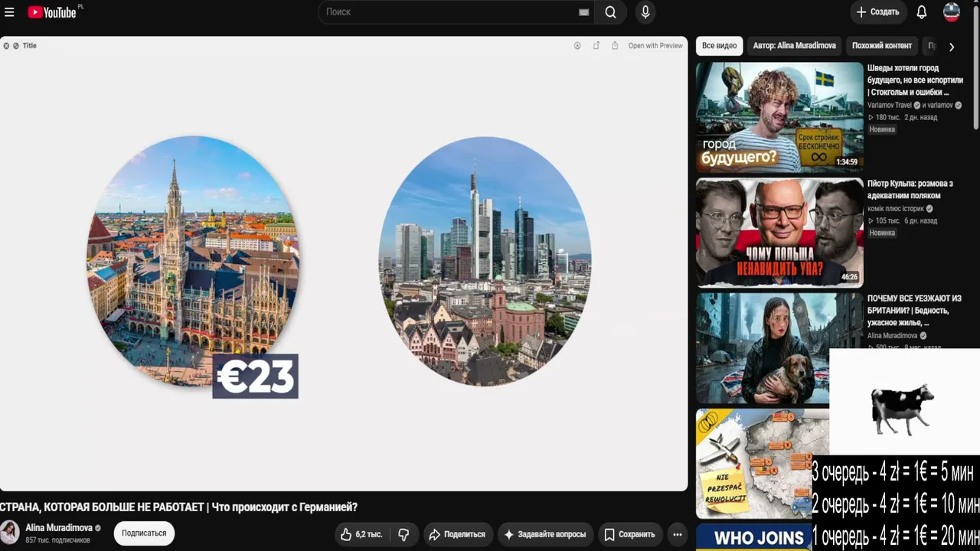Viewport: 980px width, 551px height.
Task: Open the ПОЧЕМУ ВСЕ УЕЗЖАЮТ ИЗ БРИТАНИИ title
Action: [914, 311]
